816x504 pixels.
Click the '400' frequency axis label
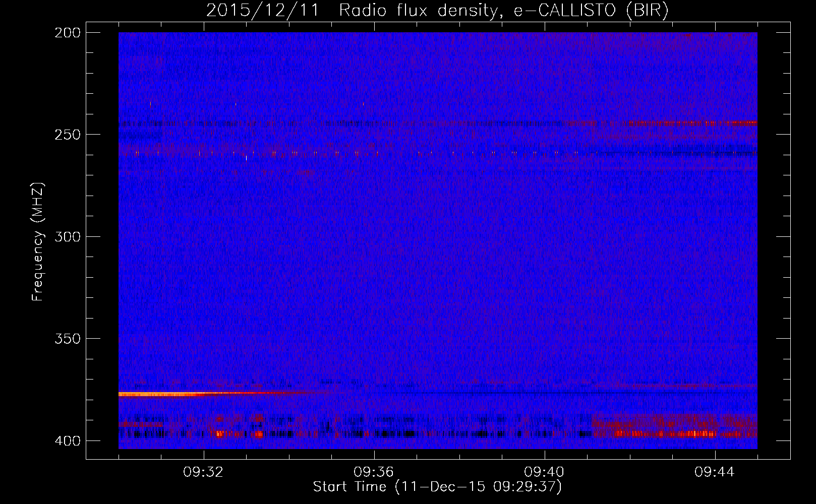pos(67,440)
